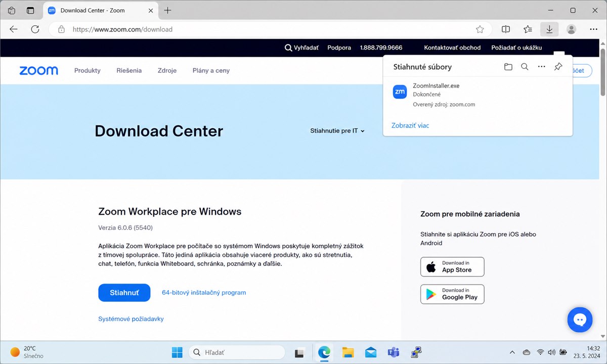
Task: Open the Podpora link
Action: (x=339, y=48)
